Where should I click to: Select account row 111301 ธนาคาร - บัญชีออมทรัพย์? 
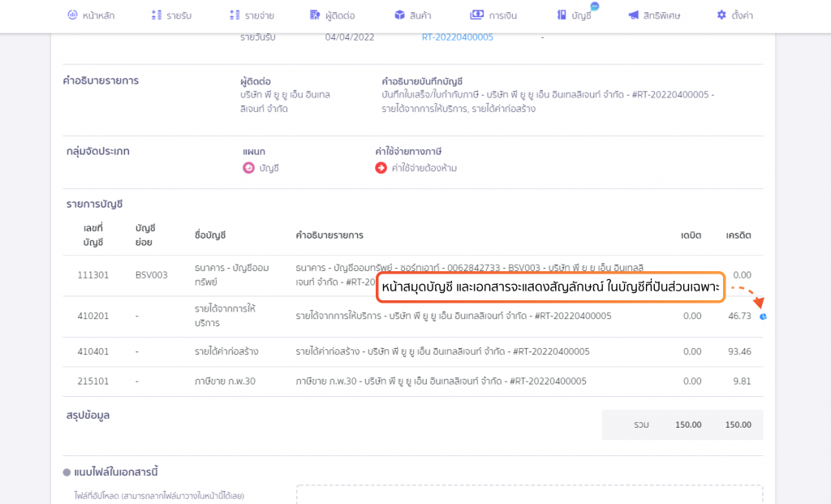coord(413,275)
